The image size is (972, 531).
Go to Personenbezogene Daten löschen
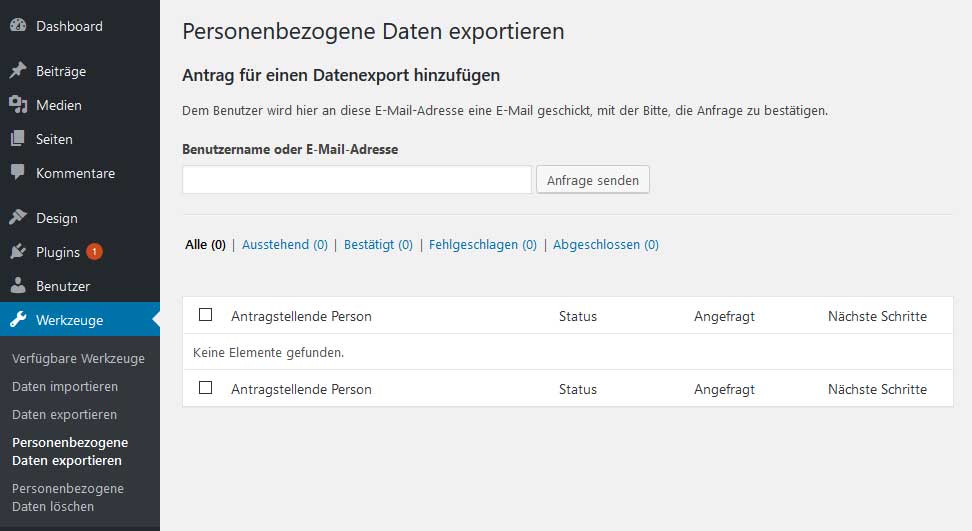(68, 497)
